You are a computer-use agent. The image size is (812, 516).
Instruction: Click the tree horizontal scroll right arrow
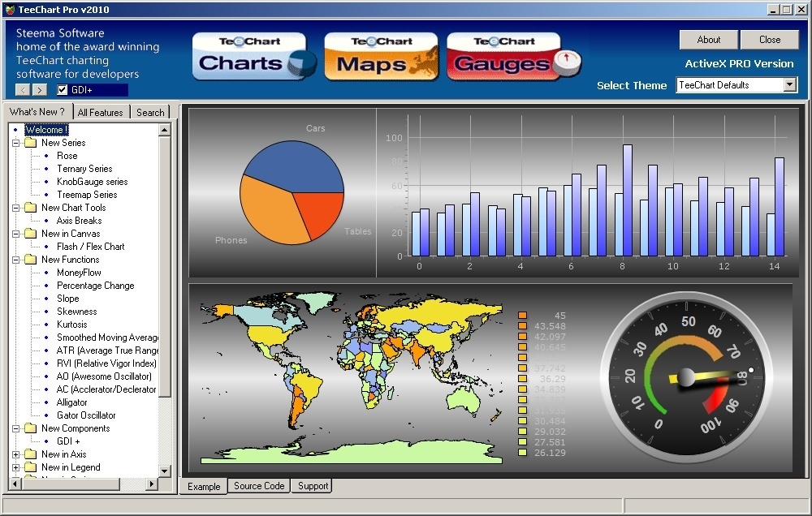152,484
